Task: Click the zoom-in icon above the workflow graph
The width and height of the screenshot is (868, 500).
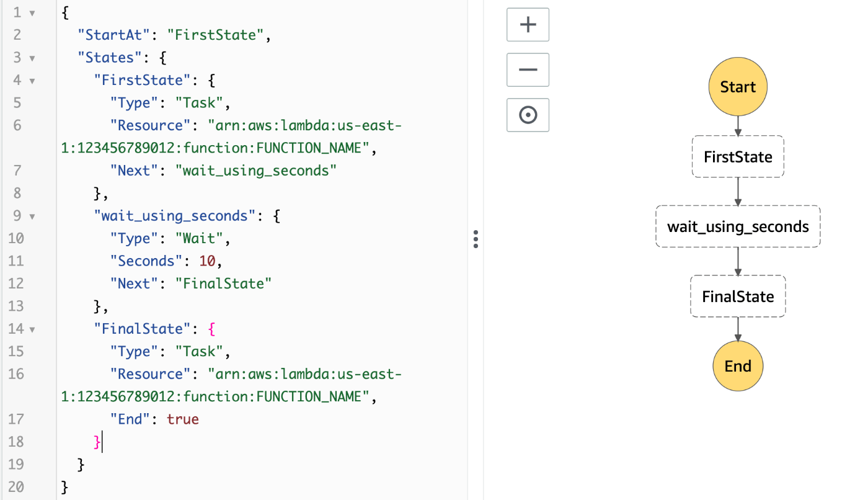Action: click(x=528, y=24)
